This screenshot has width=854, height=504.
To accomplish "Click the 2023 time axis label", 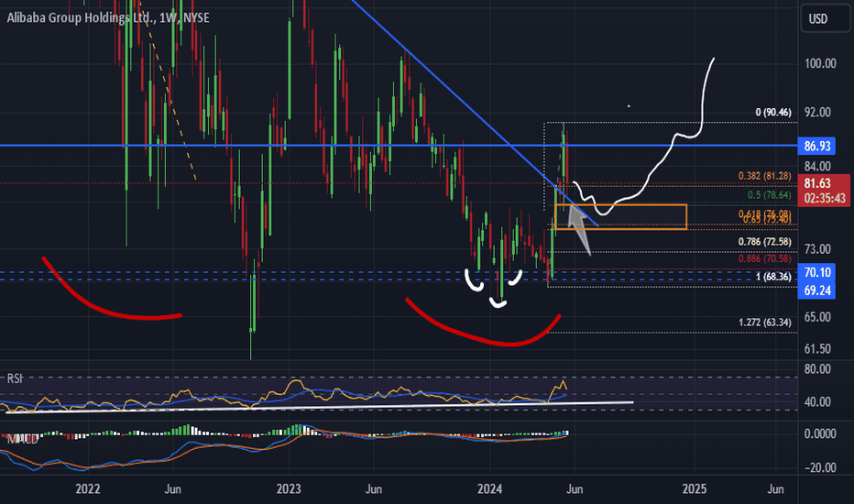I will [289, 488].
